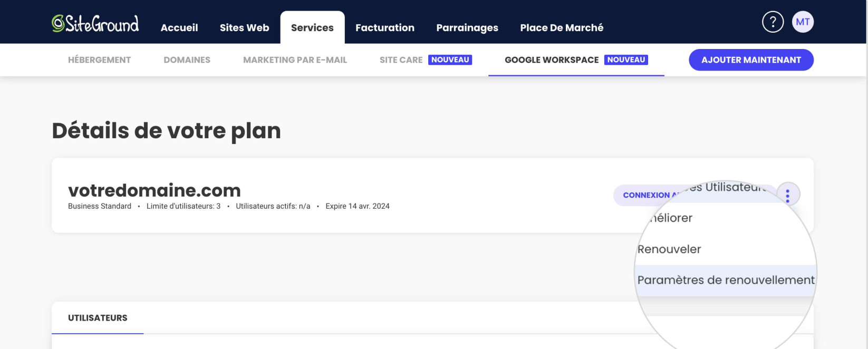Open Place De Marché menu

562,27
